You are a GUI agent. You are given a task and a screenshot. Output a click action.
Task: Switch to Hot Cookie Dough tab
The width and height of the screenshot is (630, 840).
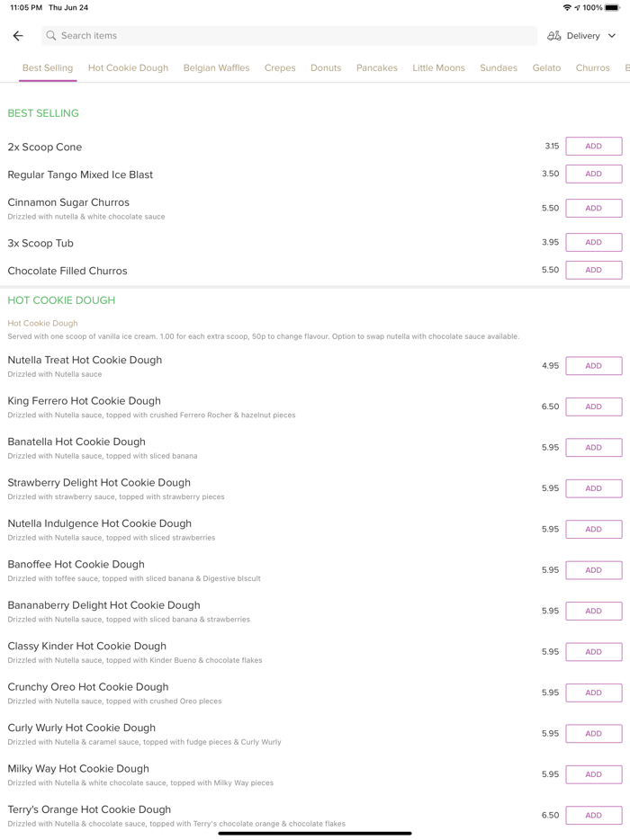coord(128,68)
